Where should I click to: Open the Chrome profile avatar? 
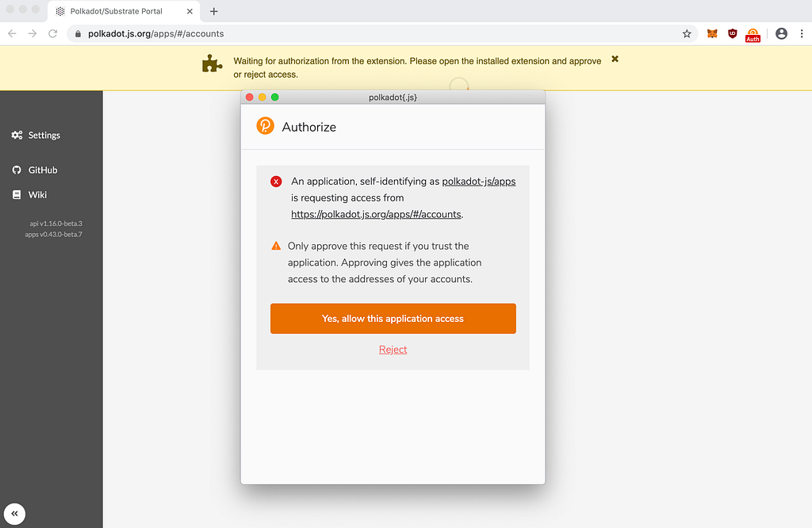[x=781, y=33]
